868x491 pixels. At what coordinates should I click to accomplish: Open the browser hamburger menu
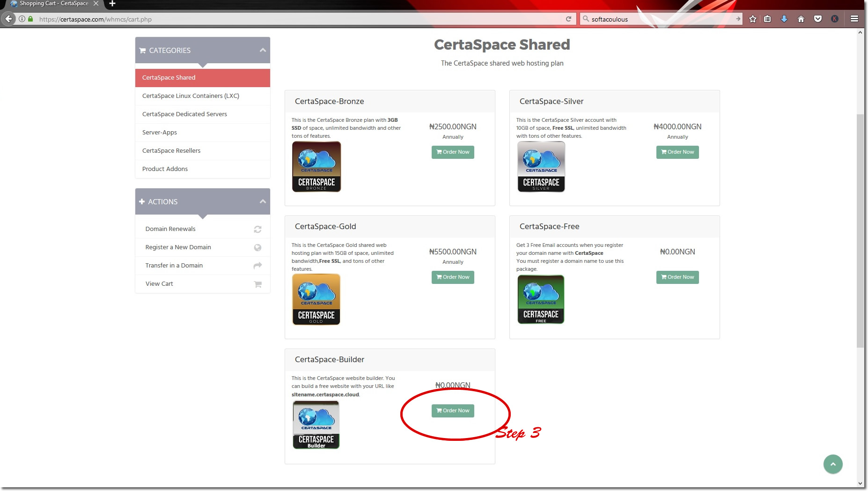[854, 19]
